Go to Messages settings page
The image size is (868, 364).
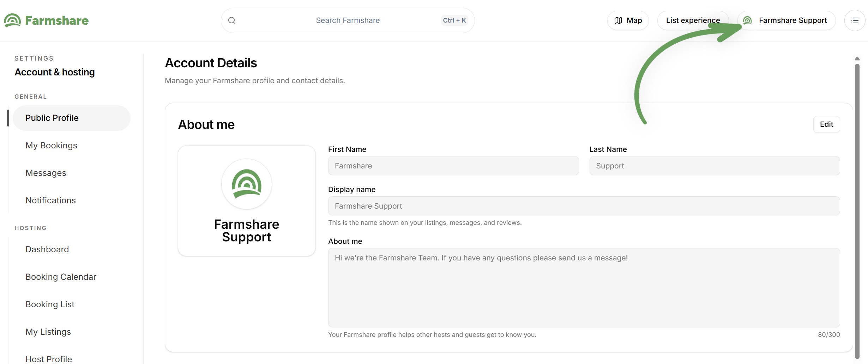click(x=46, y=173)
